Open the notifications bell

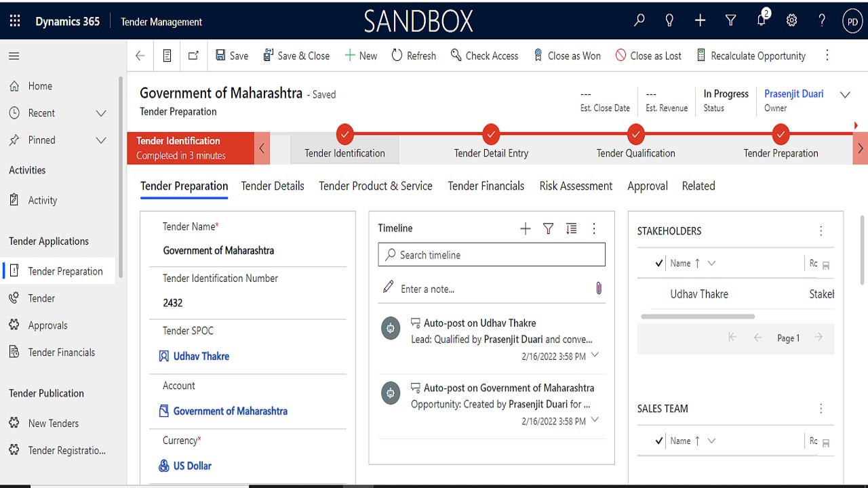762,20
